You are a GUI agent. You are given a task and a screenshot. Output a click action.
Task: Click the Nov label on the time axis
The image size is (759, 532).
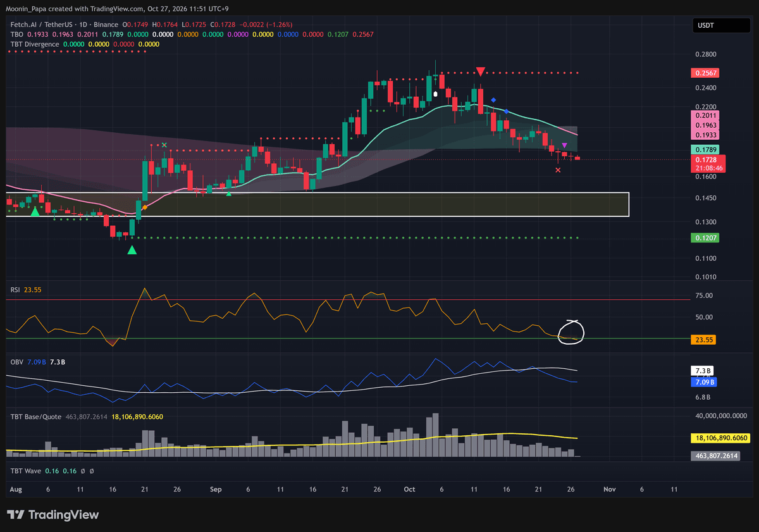(x=610, y=490)
